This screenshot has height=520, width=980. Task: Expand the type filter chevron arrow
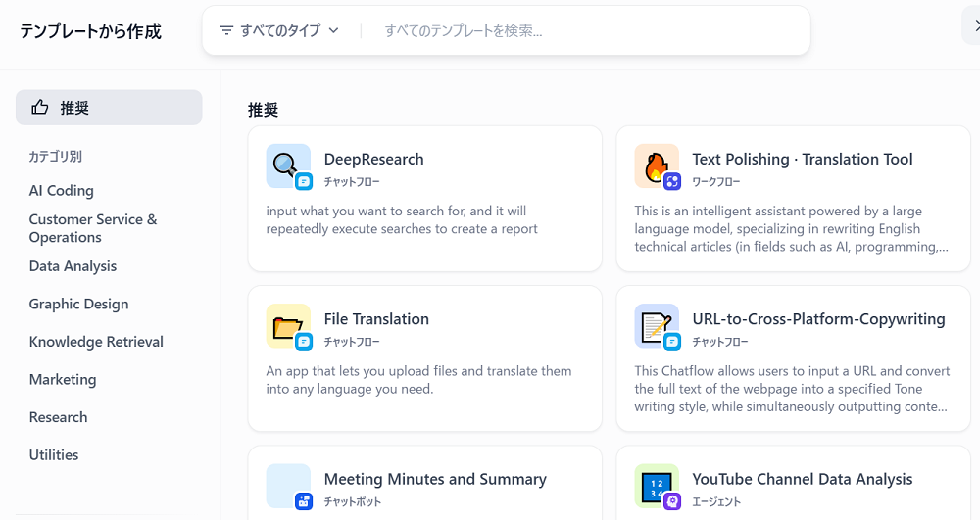pos(333,30)
